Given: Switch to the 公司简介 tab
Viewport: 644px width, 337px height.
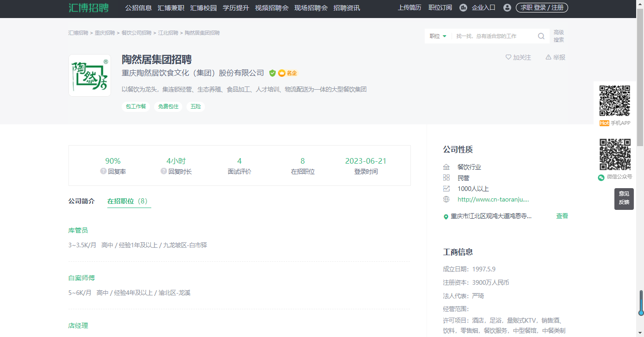Looking at the screenshot, I should pyautogui.click(x=81, y=201).
